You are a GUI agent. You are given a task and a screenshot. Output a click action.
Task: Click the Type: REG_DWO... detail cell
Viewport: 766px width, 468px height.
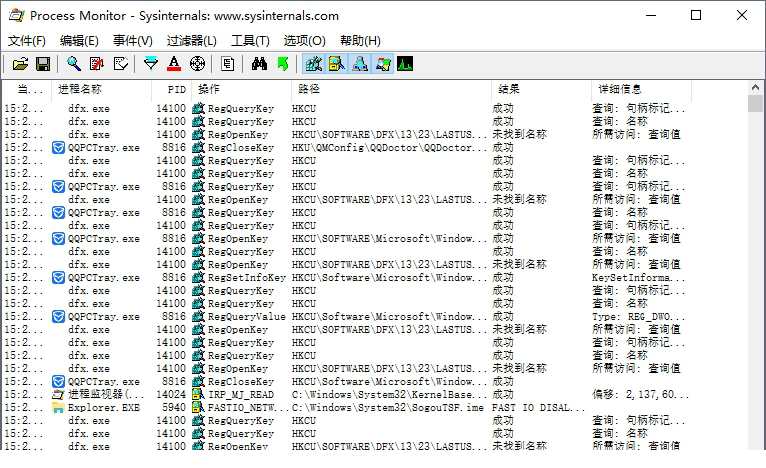point(638,317)
